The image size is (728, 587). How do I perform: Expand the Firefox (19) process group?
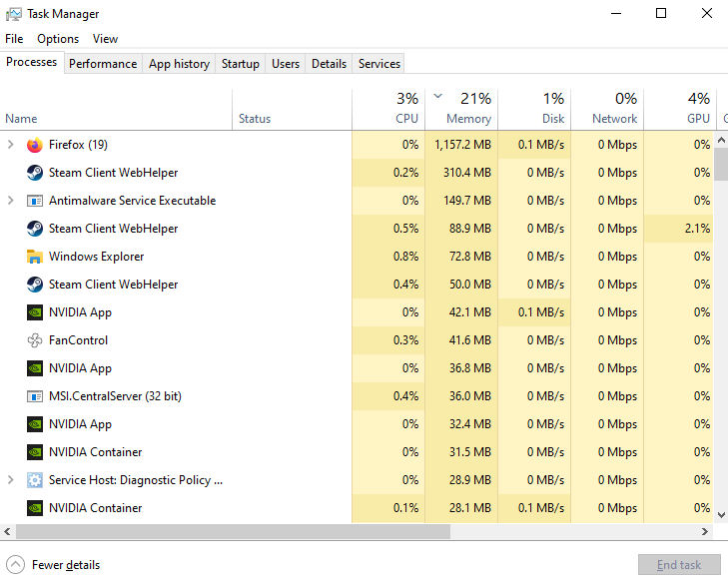coord(11,145)
